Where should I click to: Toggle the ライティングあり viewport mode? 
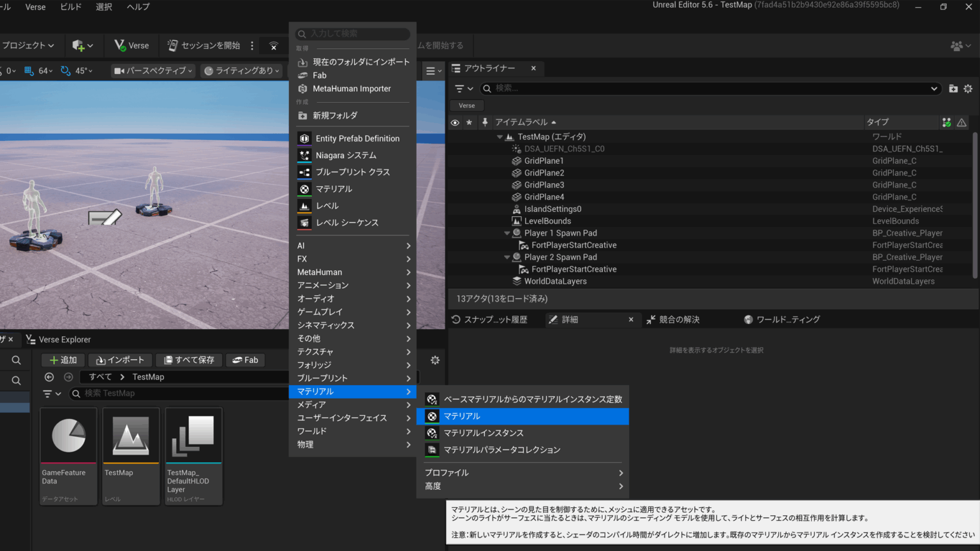pos(242,71)
